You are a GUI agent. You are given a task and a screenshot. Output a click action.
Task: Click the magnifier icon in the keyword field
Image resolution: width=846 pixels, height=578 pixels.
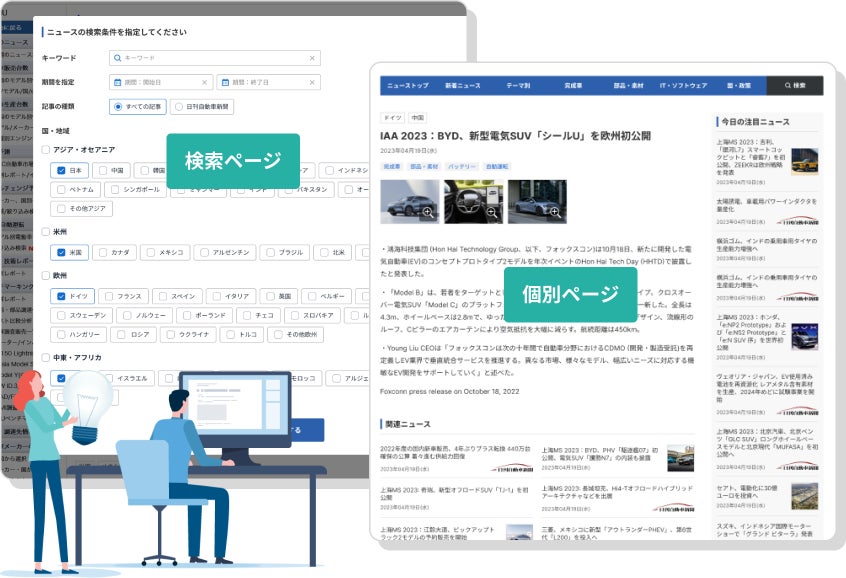117,58
